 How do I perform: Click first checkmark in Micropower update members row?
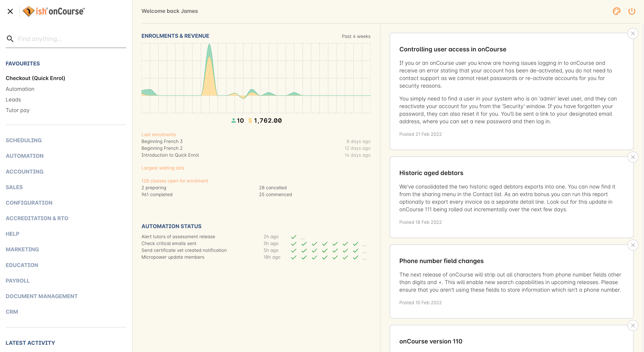pyautogui.click(x=294, y=258)
